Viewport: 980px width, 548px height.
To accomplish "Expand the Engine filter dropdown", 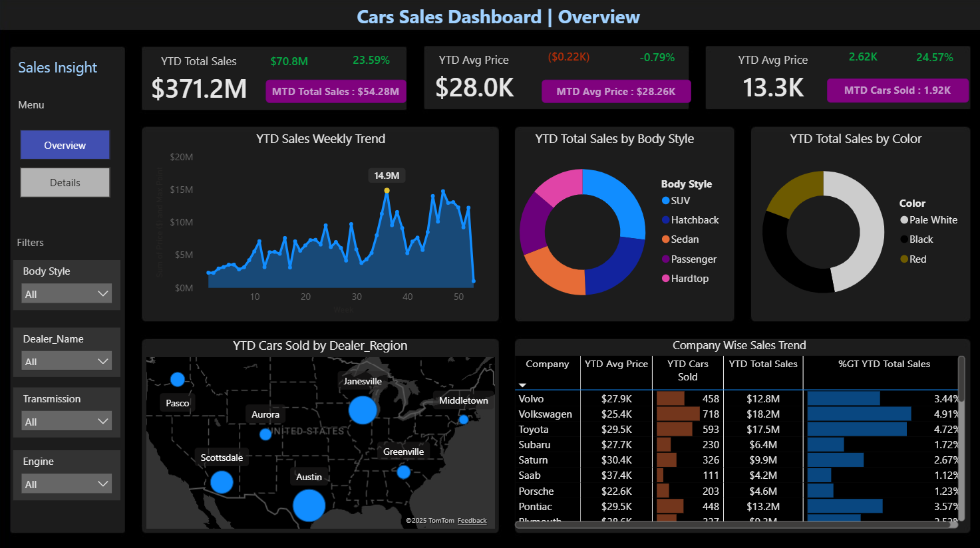I will click(67, 484).
